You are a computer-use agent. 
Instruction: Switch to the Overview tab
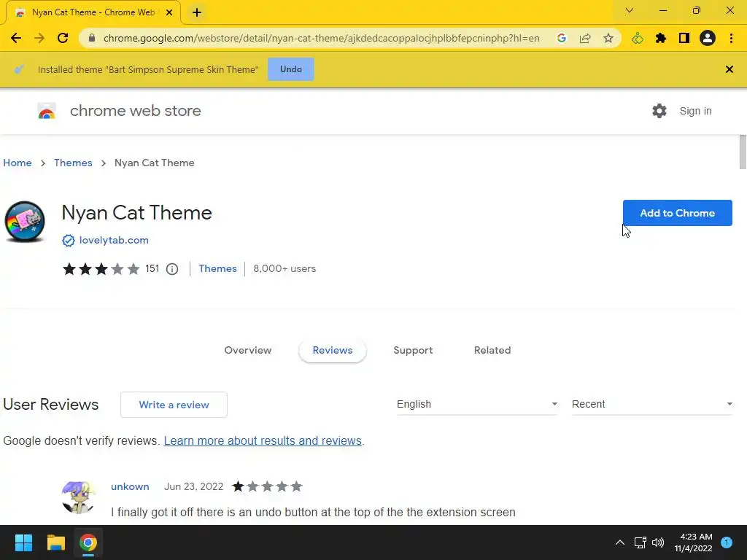coord(248,350)
